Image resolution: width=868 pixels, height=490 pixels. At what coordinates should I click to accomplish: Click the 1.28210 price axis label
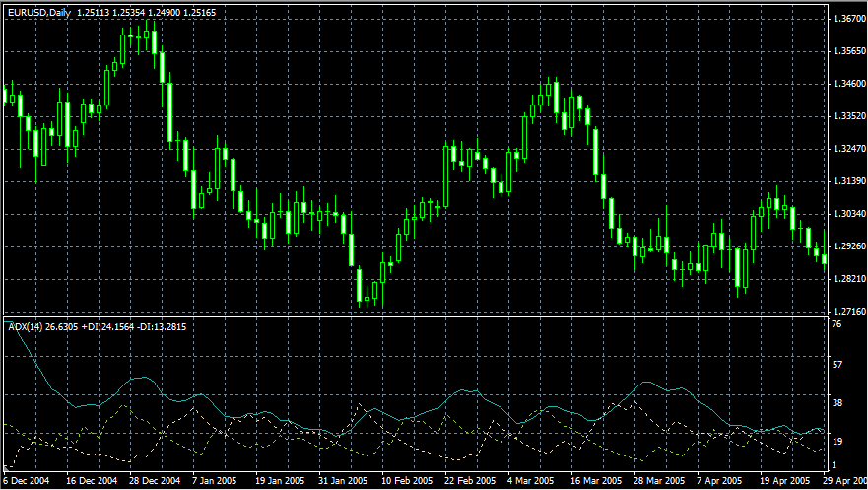(x=848, y=279)
